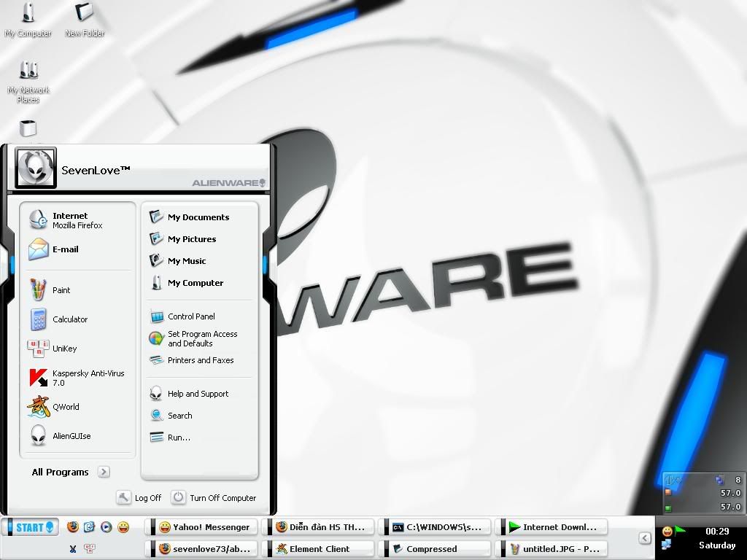Open Kaspersky Anti-Virus 7.0
This screenshot has width=747, height=560.
[77, 378]
